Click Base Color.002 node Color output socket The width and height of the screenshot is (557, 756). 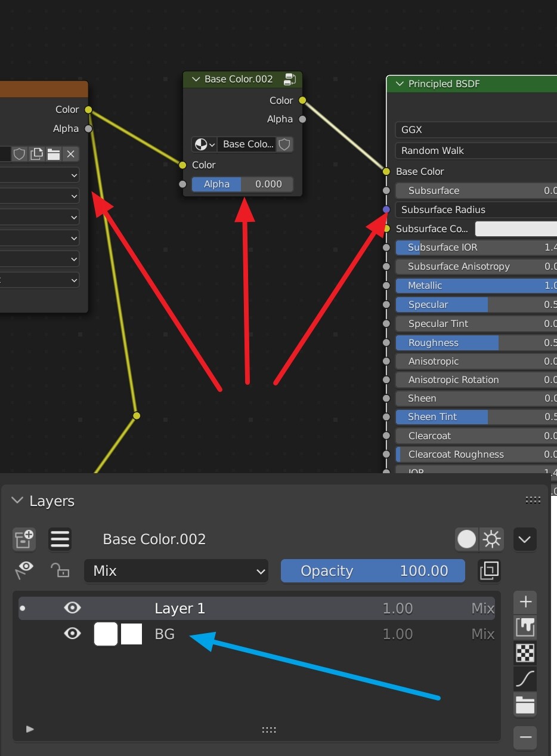(x=302, y=100)
